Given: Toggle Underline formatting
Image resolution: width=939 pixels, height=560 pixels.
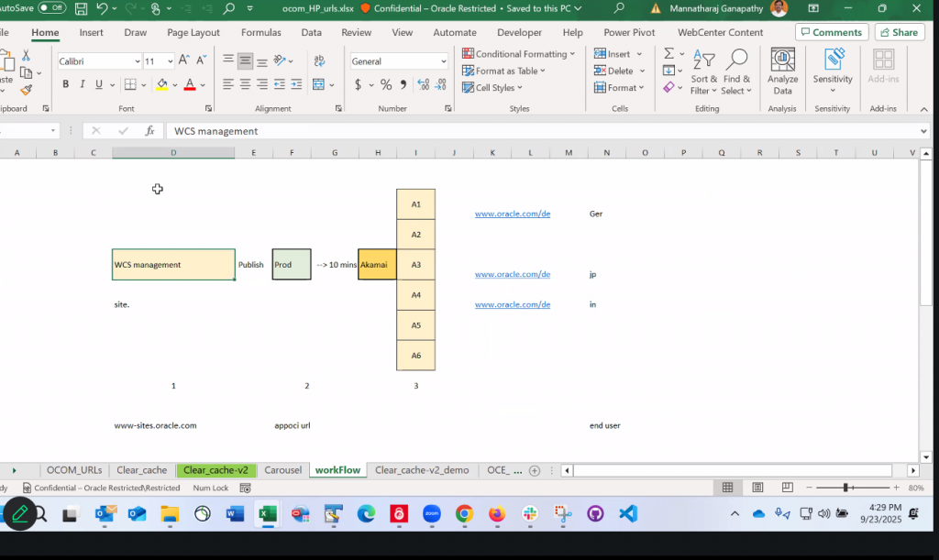Looking at the screenshot, I should click(x=99, y=84).
